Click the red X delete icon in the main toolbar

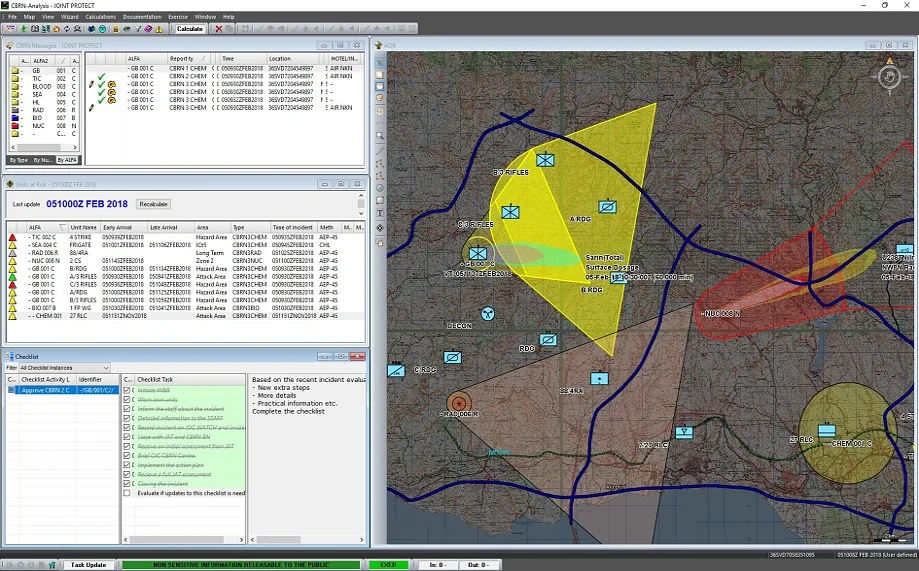click(219, 29)
